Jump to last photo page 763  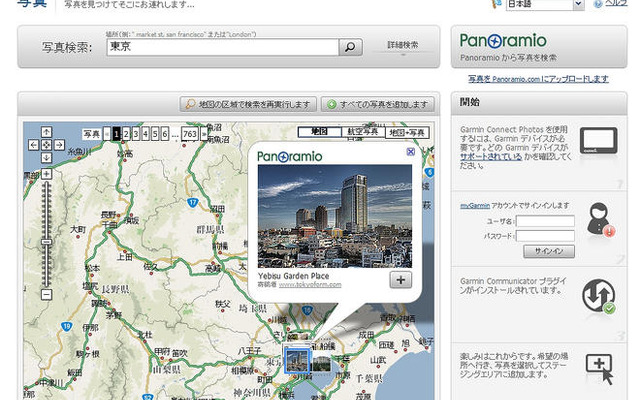(190, 134)
